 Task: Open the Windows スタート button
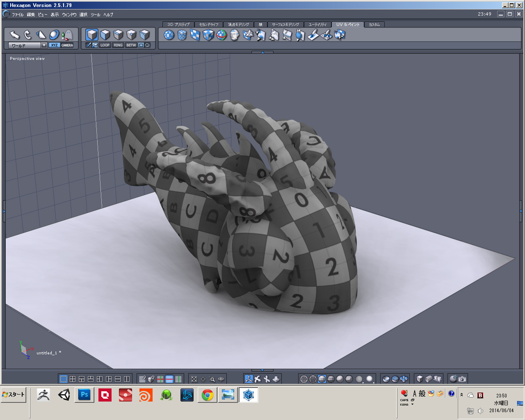13,395
